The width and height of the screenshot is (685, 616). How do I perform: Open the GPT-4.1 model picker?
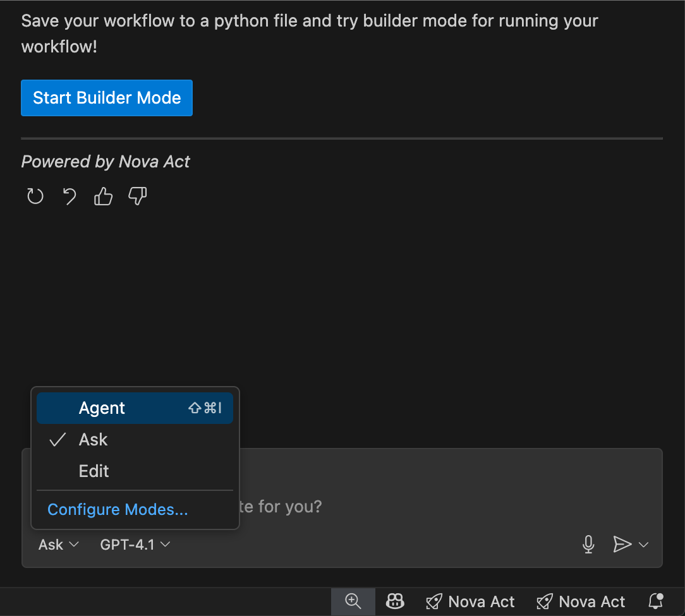coord(135,545)
